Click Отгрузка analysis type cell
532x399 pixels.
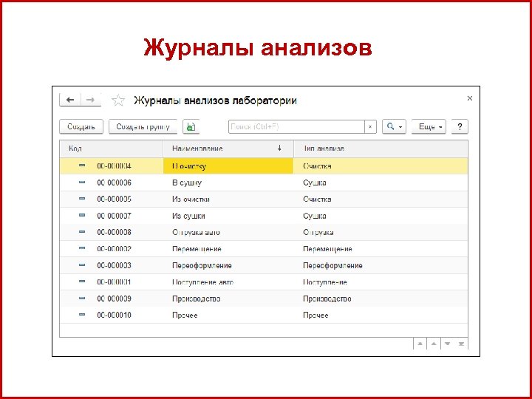(381, 233)
